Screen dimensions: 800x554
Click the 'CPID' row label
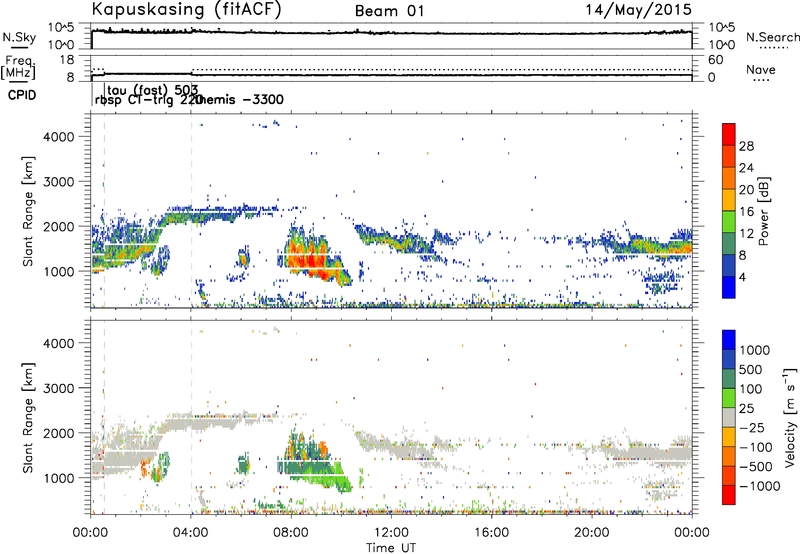[22, 95]
